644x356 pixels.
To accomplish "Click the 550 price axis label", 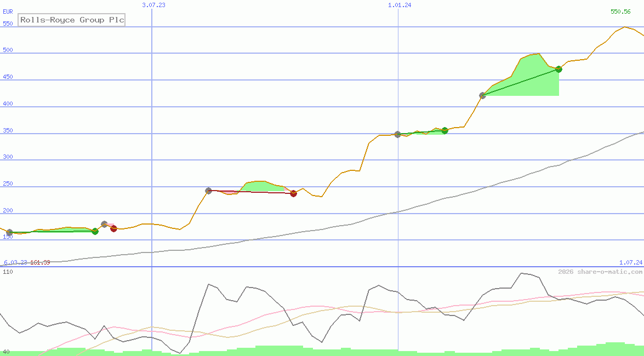I will (x=8, y=24).
